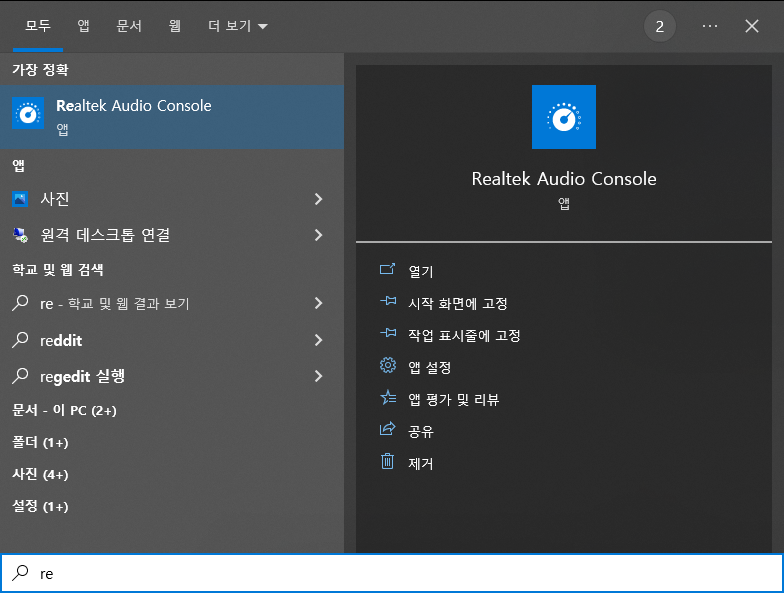Click the gear icon for 앱 설정

click(388, 366)
